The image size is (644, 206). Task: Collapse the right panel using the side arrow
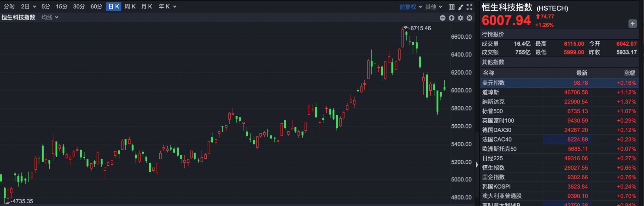pos(477,165)
